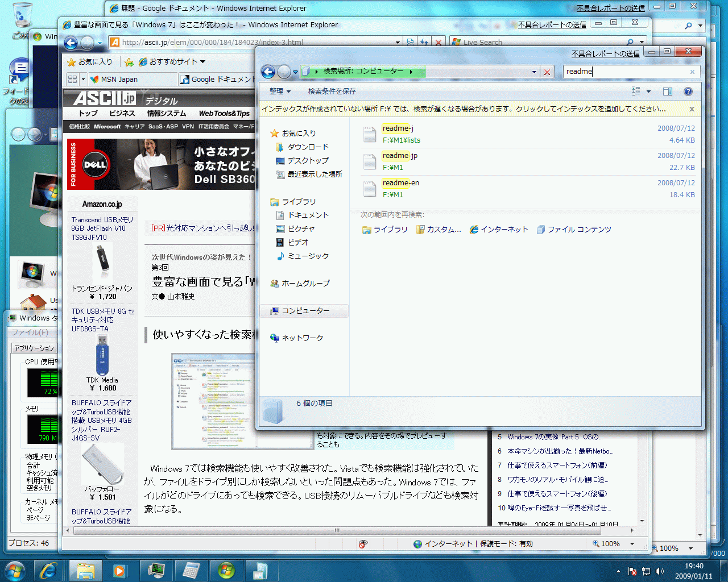728x582 pixels.
Task: Search again in ライブラリ
Action: point(385,230)
